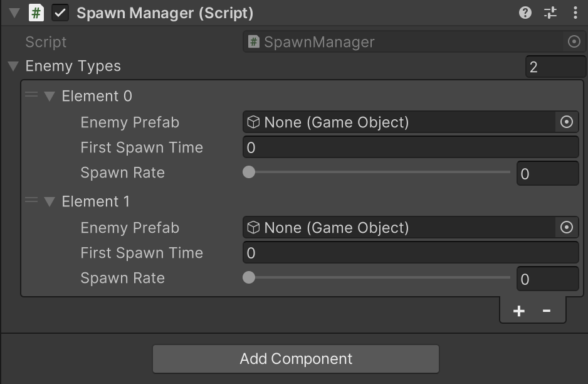Click Element 1 First Spawn Time field
588x384 pixels.
(411, 253)
